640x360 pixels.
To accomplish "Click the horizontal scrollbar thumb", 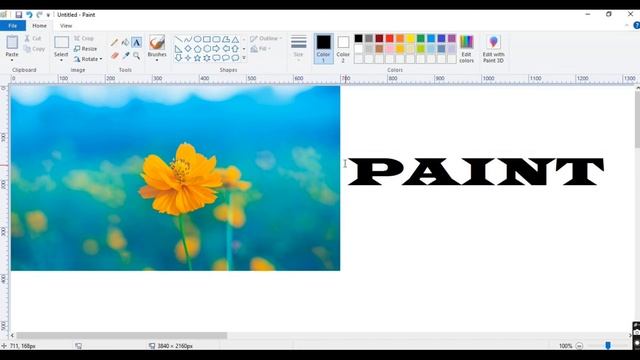I will [x=122, y=336].
